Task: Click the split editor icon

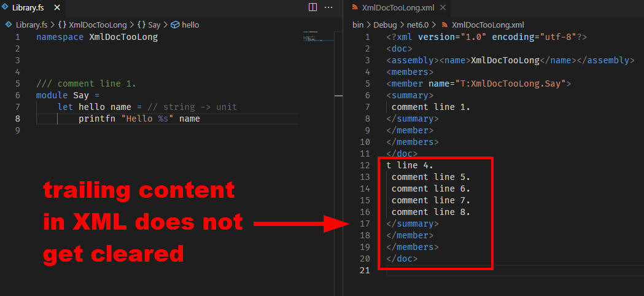Action: pyautogui.click(x=312, y=7)
